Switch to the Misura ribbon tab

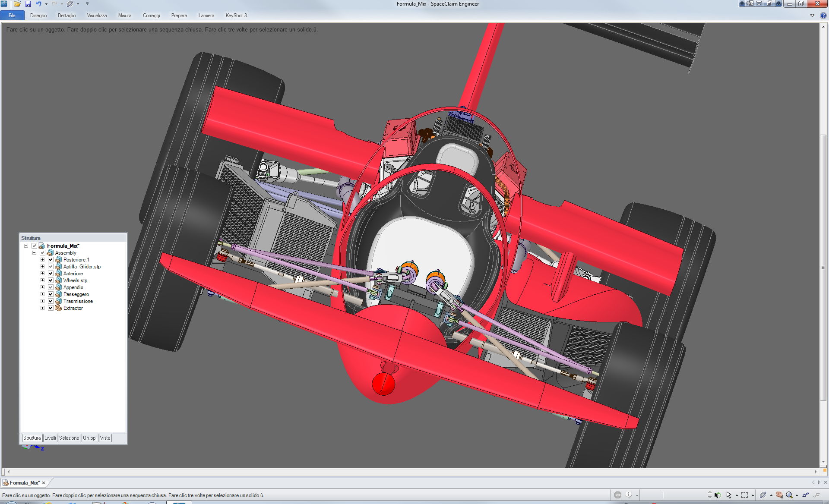(x=125, y=16)
